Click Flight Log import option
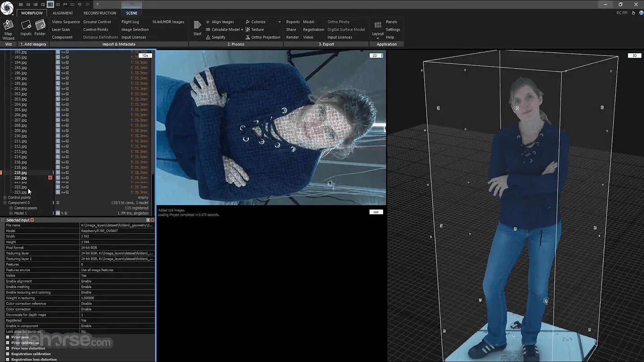The image size is (644, 362). point(130,22)
